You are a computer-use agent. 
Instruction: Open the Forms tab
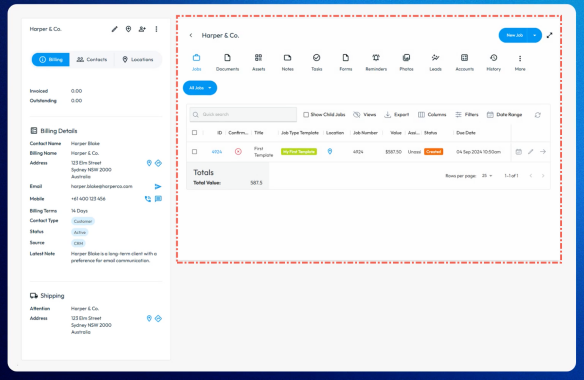pyautogui.click(x=346, y=62)
